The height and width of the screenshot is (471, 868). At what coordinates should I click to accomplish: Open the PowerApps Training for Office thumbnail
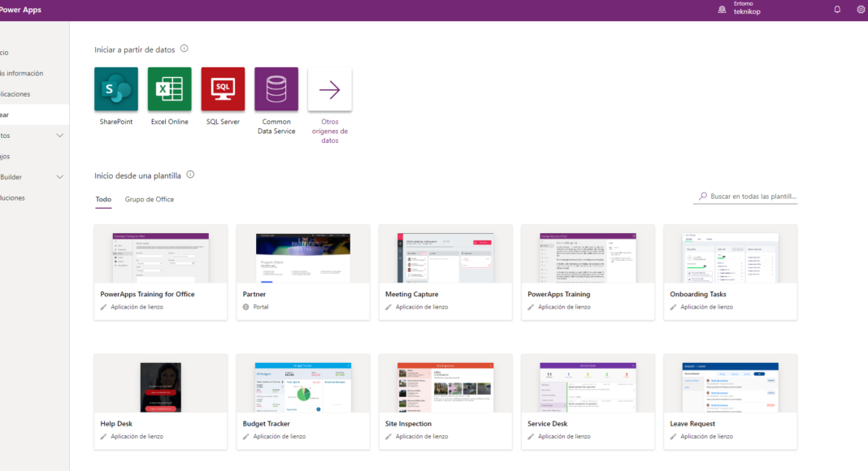click(161, 258)
